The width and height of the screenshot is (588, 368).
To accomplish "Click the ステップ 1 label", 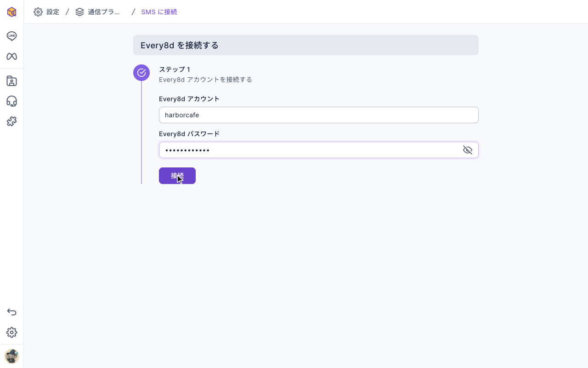I will tap(175, 69).
